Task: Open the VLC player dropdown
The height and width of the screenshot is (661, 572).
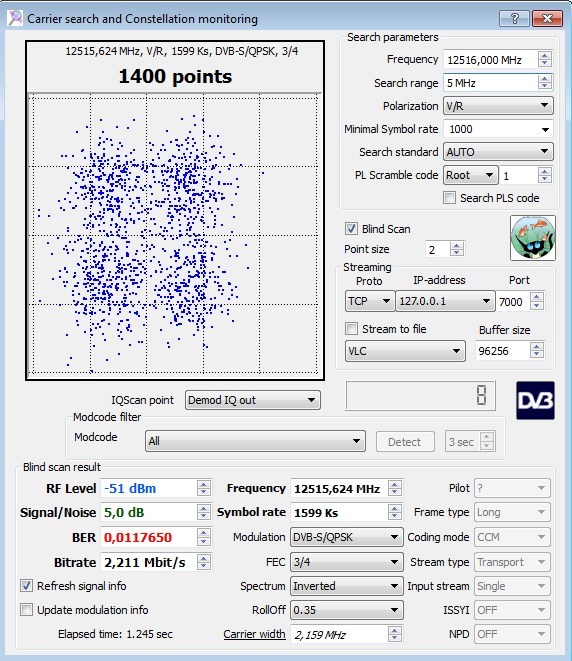Action: coord(405,351)
